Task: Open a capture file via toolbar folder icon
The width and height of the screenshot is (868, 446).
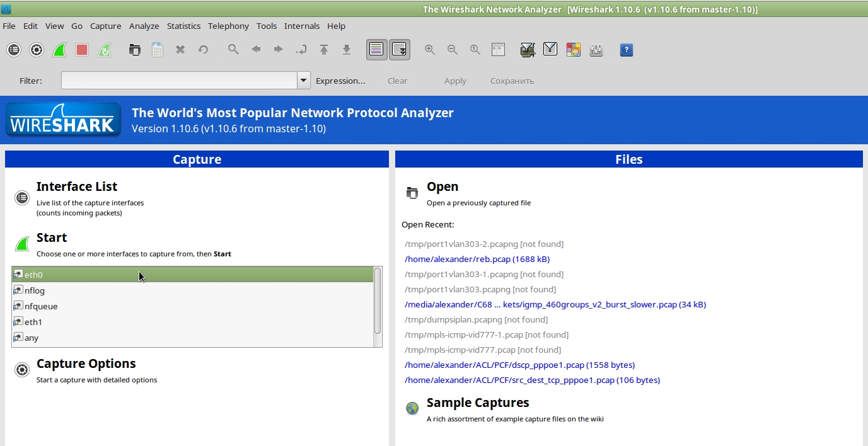Action: 135,50
